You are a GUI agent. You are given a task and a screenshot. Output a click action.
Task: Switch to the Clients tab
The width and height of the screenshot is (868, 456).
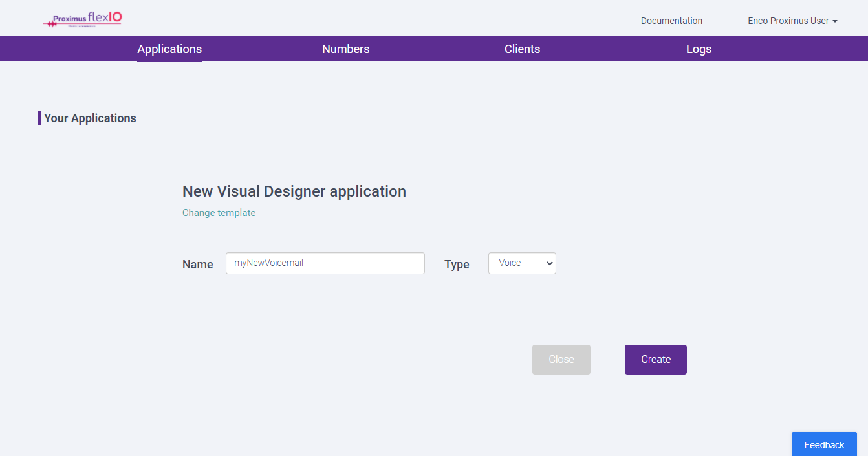522,49
